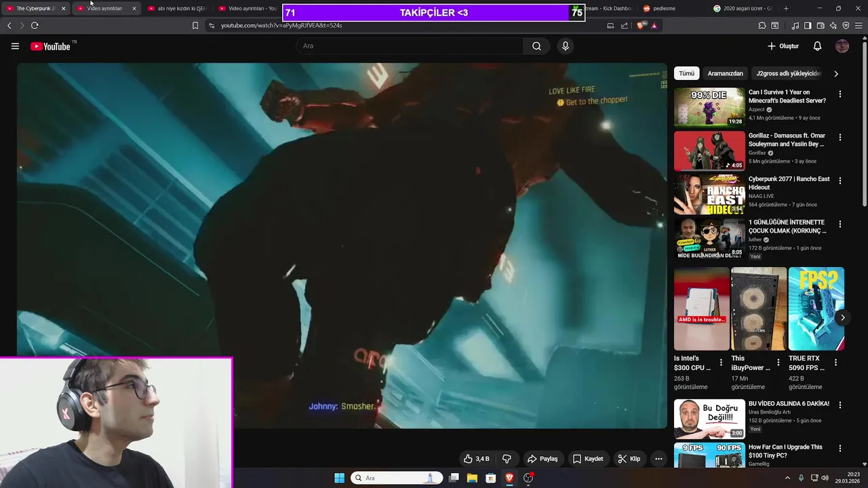Screen dimensions: 868x488
Task: Like the video with 3,4 B button
Action: pyautogui.click(x=476, y=459)
